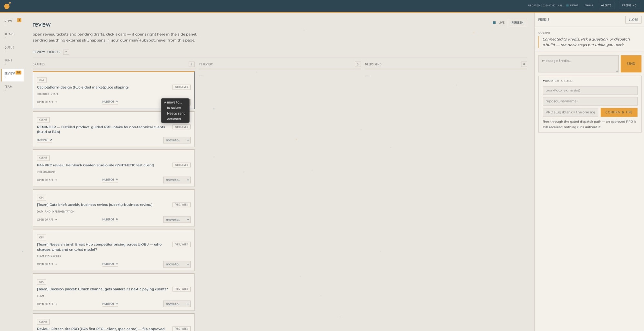This screenshot has width=644, height=331.
Task: Click the PRD slug input field
Action: pyautogui.click(x=570, y=112)
